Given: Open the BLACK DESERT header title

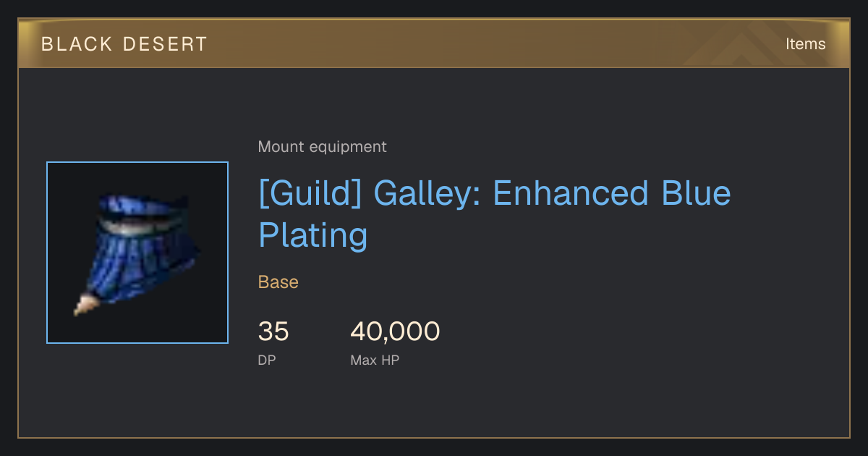Looking at the screenshot, I should [x=124, y=44].
